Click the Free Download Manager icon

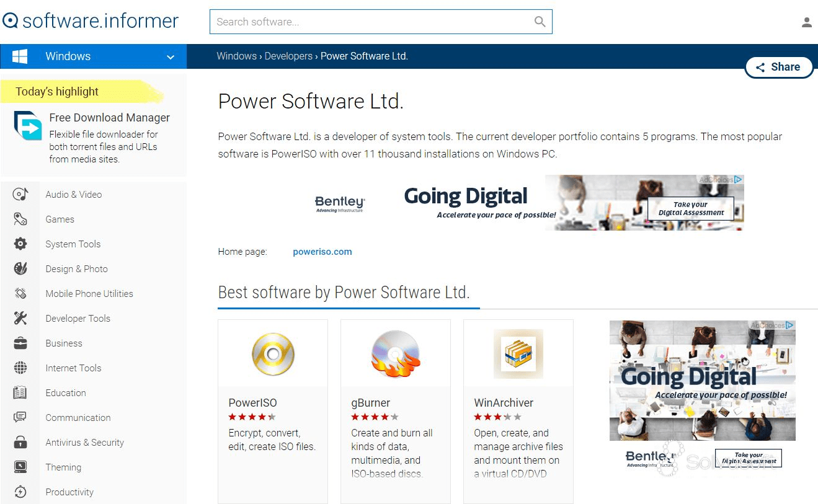coord(28,126)
